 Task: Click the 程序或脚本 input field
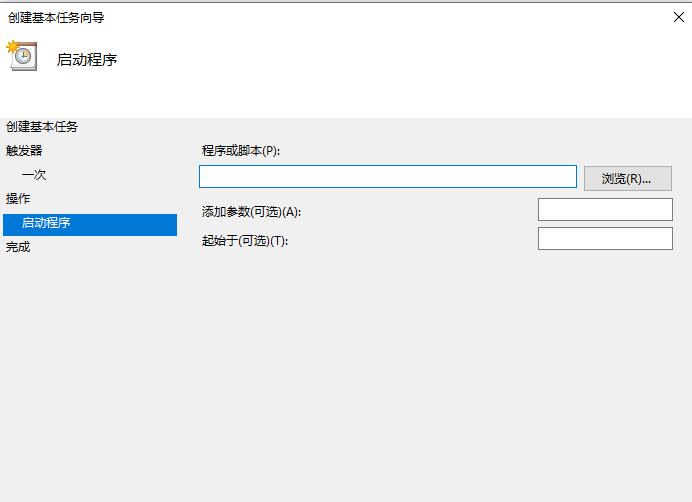(387, 177)
